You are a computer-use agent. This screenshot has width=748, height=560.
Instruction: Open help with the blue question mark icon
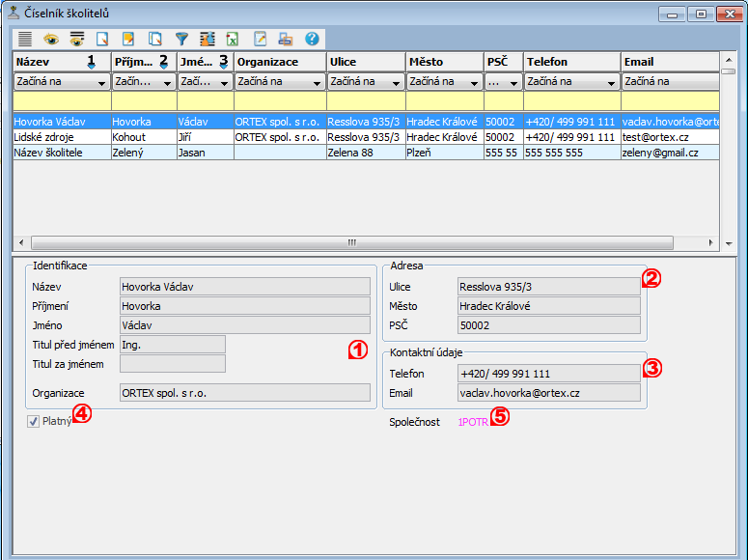pos(312,40)
